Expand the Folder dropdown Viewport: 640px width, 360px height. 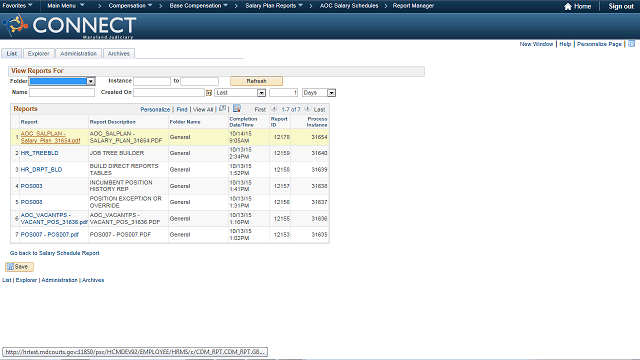click(x=91, y=81)
